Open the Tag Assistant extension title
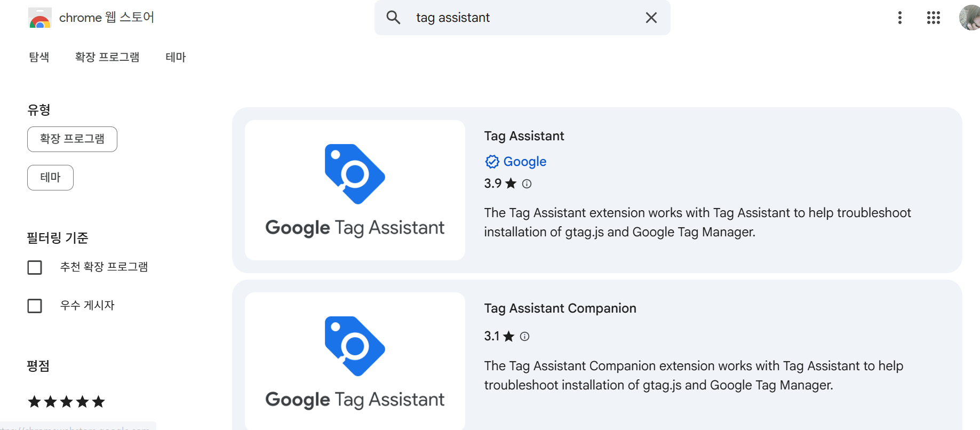The height and width of the screenshot is (430, 980). tap(524, 136)
